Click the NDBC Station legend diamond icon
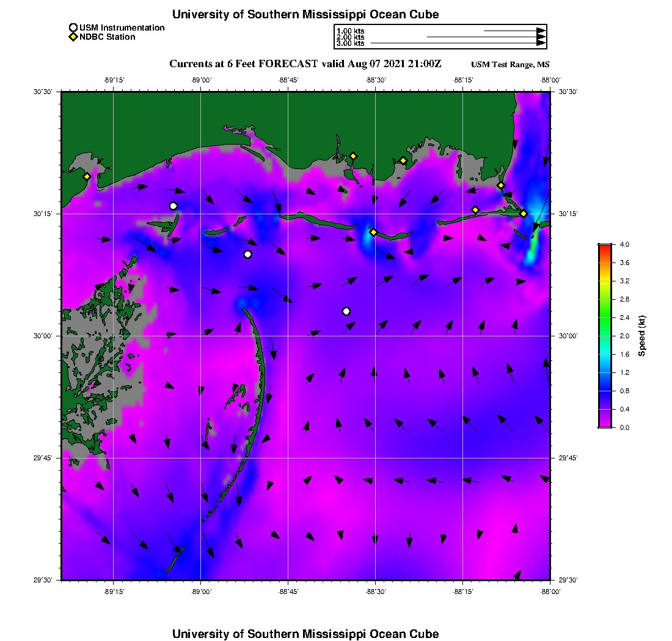 click(x=73, y=37)
